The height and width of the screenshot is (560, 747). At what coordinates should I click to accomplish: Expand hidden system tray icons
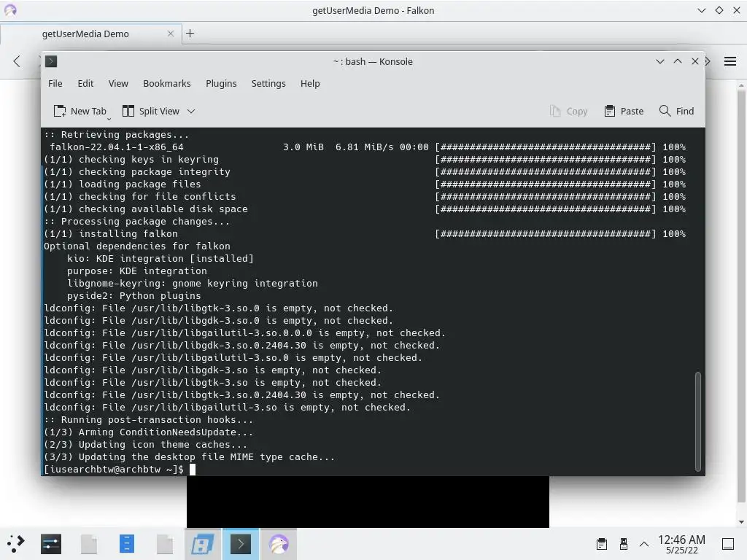[644, 544]
